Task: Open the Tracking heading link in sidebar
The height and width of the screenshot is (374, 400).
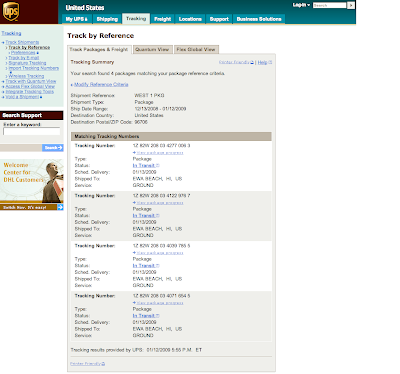Action: click(x=11, y=33)
